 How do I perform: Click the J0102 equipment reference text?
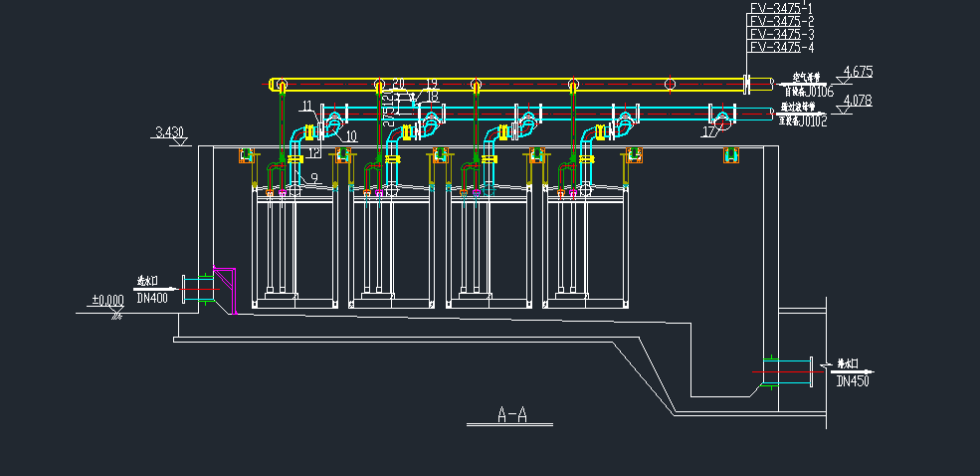pyautogui.click(x=813, y=121)
